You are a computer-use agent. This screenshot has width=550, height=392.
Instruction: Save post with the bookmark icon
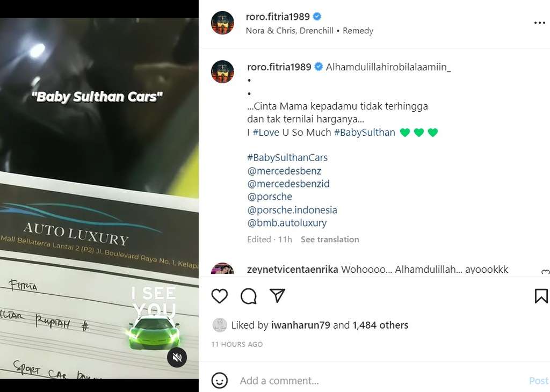click(x=541, y=296)
